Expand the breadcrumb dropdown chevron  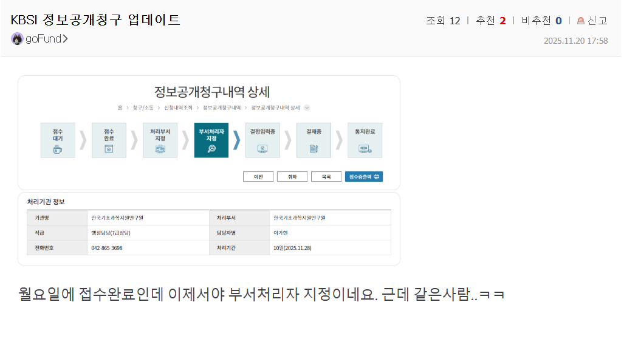pos(307,108)
